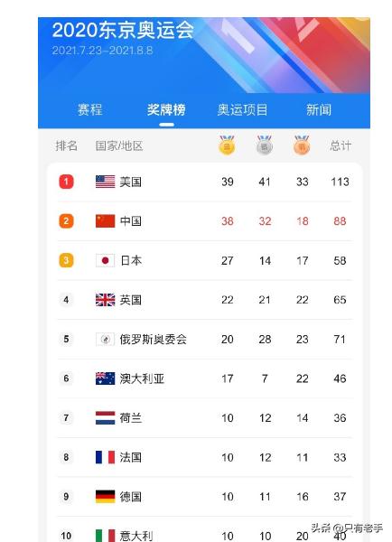Click the China flag icon
Screen dimensions: 392x542
(105, 221)
